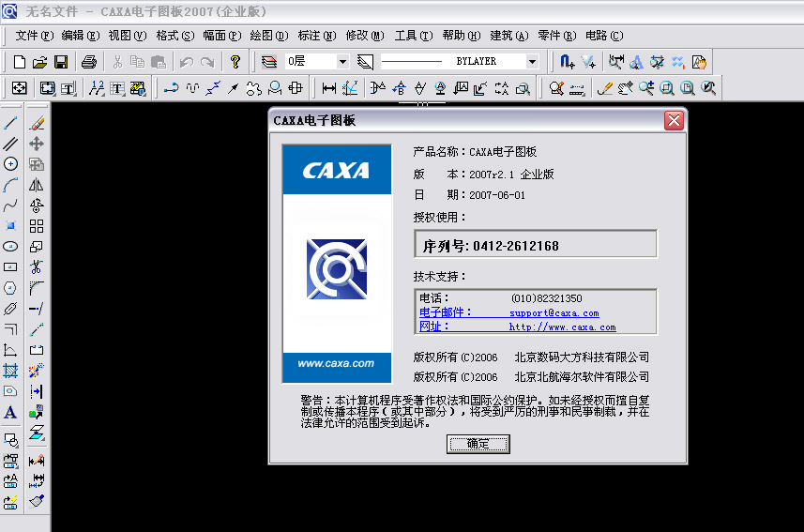Viewport: 804px width, 532px height.
Task: Click the Paste clipboard icon
Action: [x=159, y=62]
